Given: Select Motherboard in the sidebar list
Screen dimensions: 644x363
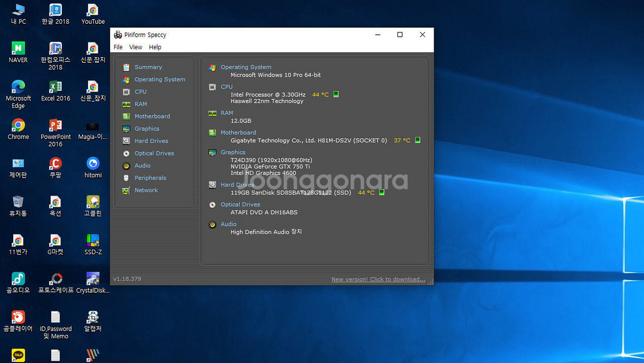Looking at the screenshot, I should pos(152,117).
